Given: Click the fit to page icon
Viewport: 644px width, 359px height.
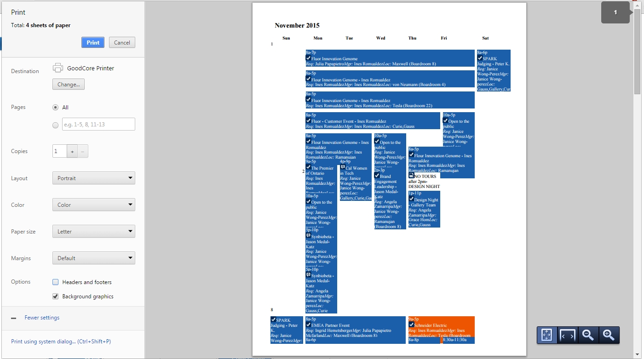Looking at the screenshot, I should (547, 335).
